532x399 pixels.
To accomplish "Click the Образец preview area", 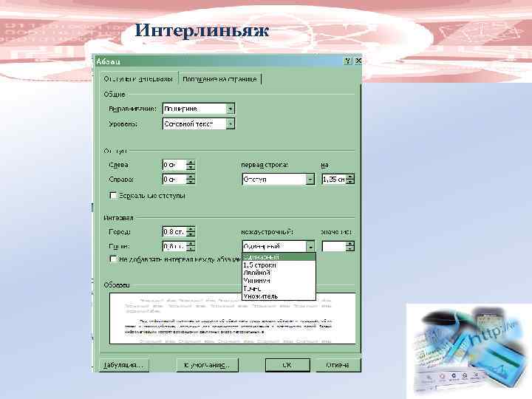I will tap(233, 318).
